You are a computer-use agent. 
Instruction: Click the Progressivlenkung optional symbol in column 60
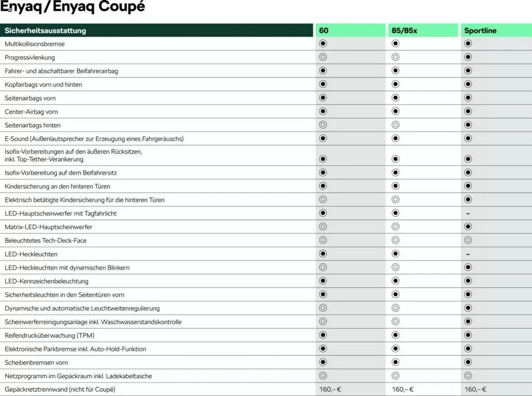(x=323, y=57)
